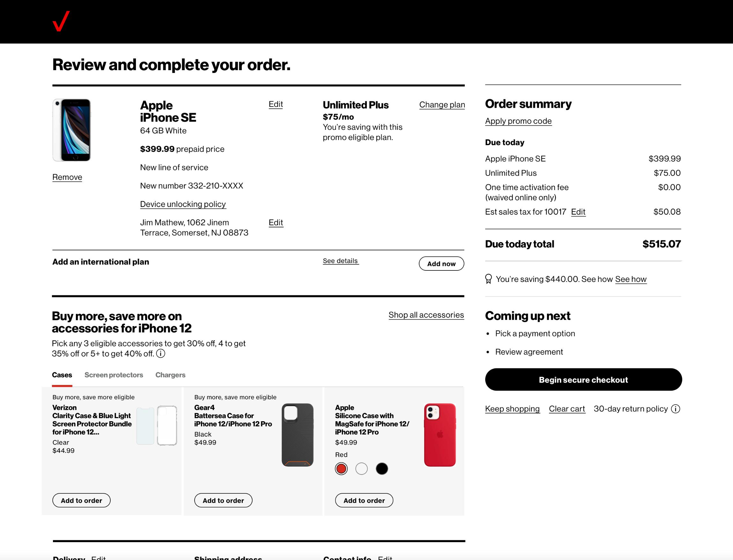Select the red color swatch
The width and height of the screenshot is (733, 560).
[341, 469]
